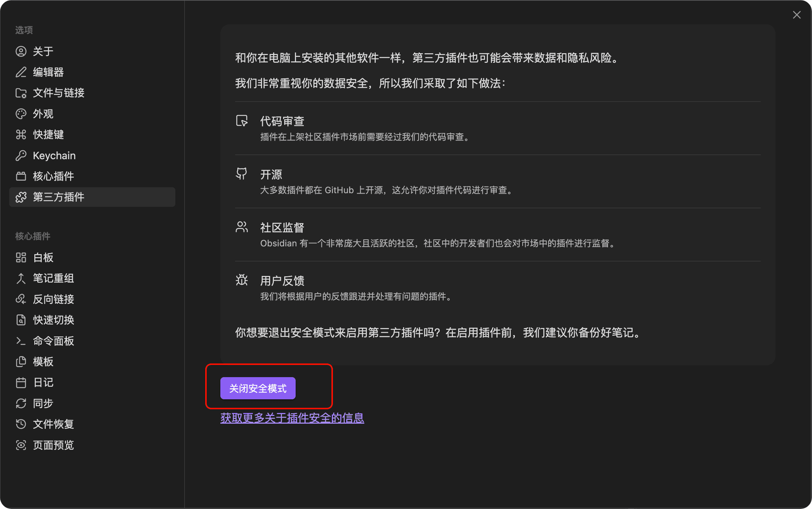
Task: Click the 命令面板 terminal icon
Action: 21,341
